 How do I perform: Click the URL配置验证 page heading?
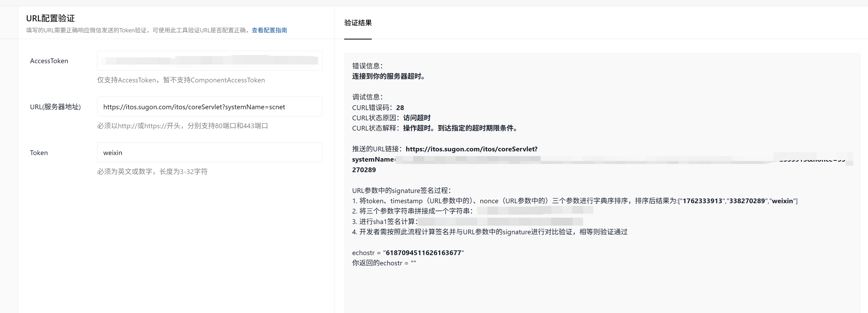tap(51, 18)
